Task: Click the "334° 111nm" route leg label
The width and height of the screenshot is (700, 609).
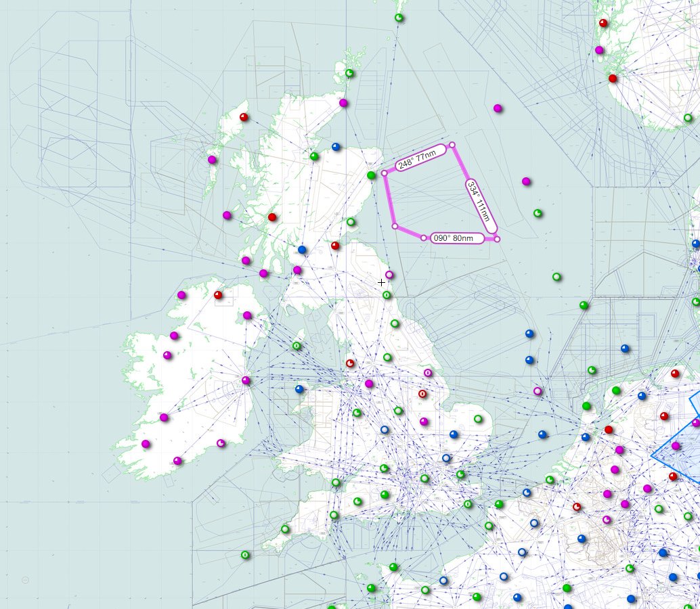Action: 481,206
